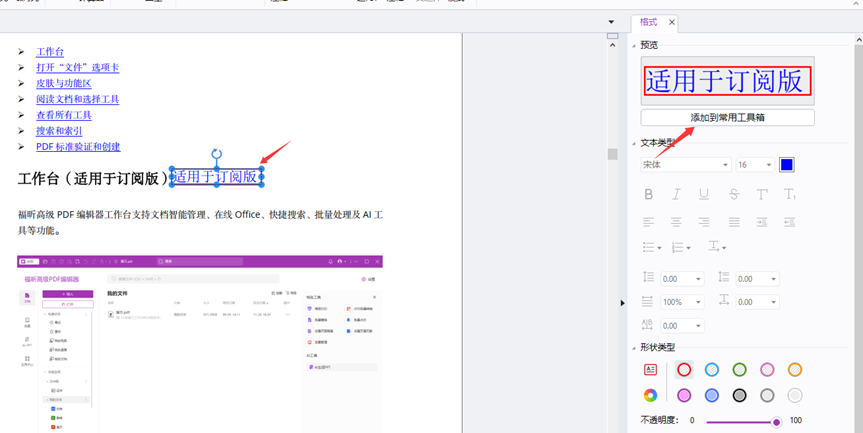Click the superscript icon
863x433 pixels.
click(762, 194)
